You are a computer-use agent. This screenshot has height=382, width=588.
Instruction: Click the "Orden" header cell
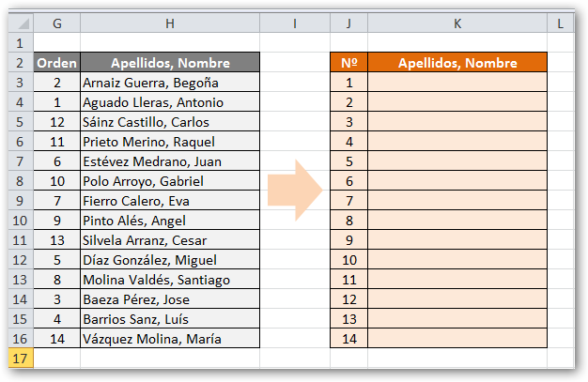[x=56, y=63]
